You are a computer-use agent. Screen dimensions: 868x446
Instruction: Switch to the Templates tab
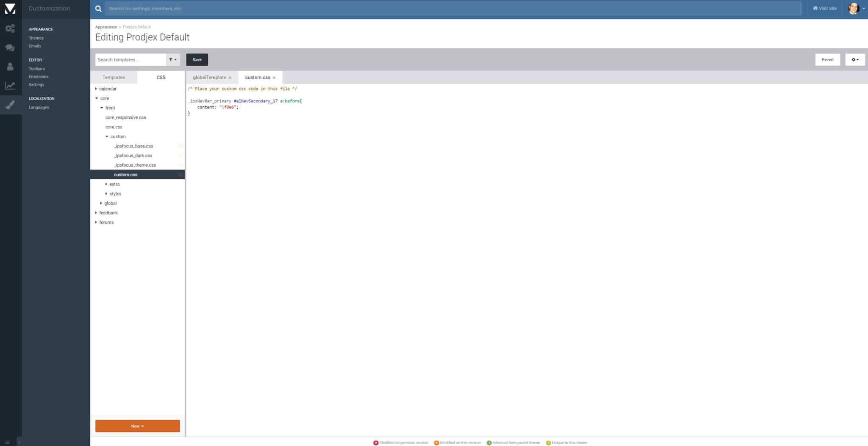pyautogui.click(x=114, y=77)
